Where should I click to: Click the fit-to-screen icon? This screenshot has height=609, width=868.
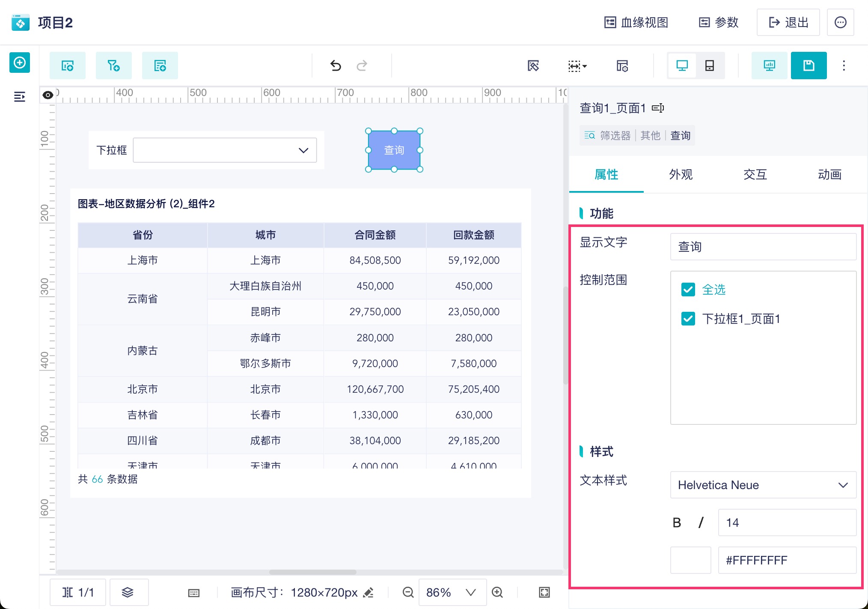tap(544, 592)
